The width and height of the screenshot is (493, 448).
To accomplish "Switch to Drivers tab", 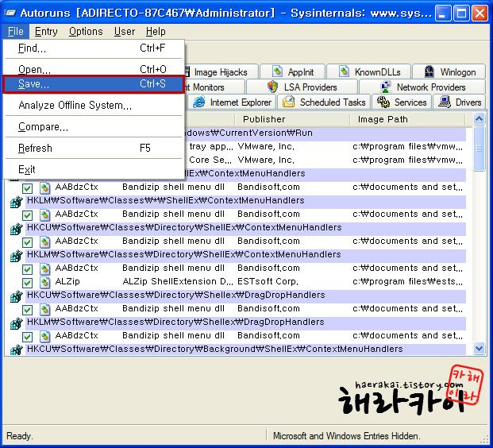I will 460,102.
